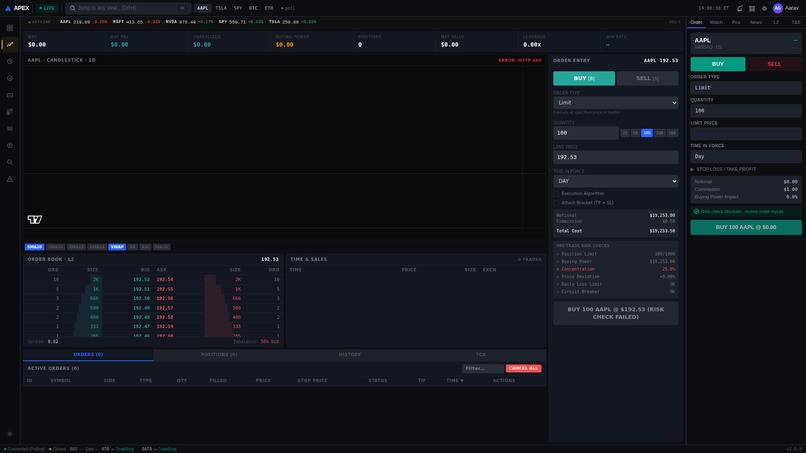Open the target circle icon in sidebar
This screenshot has width=806, height=453.
click(10, 146)
